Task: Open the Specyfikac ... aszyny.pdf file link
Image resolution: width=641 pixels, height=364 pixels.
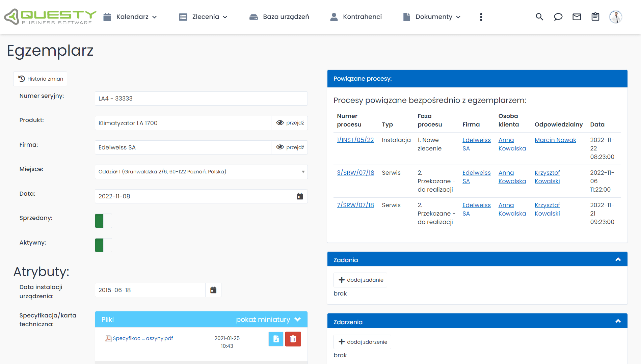Action: pos(143,338)
